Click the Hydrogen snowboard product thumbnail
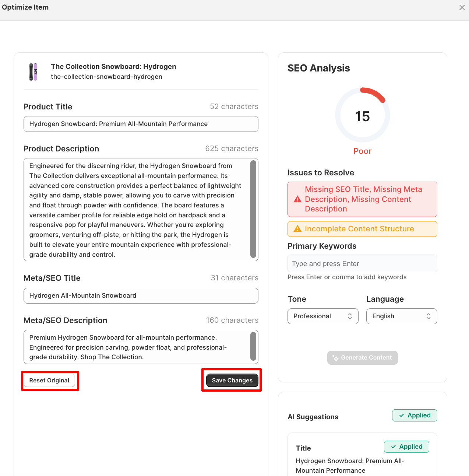Image resolution: width=469 pixels, height=476 pixels. 33,71
